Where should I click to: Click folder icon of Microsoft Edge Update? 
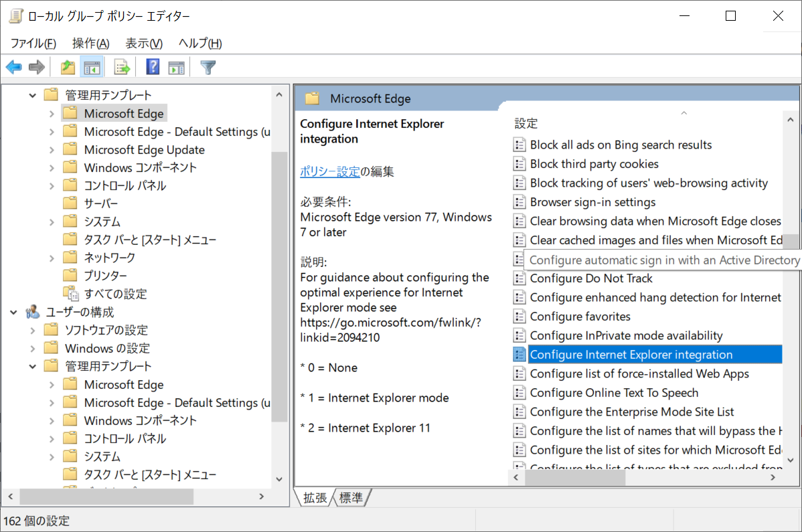(x=70, y=149)
